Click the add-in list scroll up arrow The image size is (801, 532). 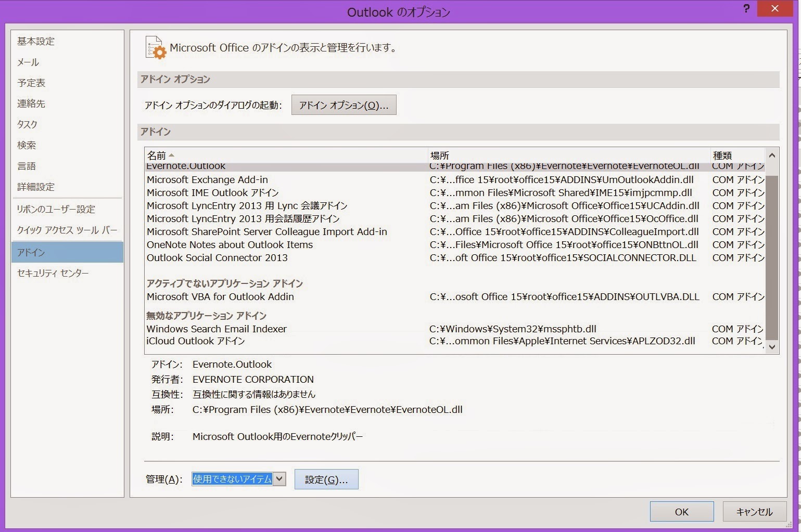click(x=772, y=155)
